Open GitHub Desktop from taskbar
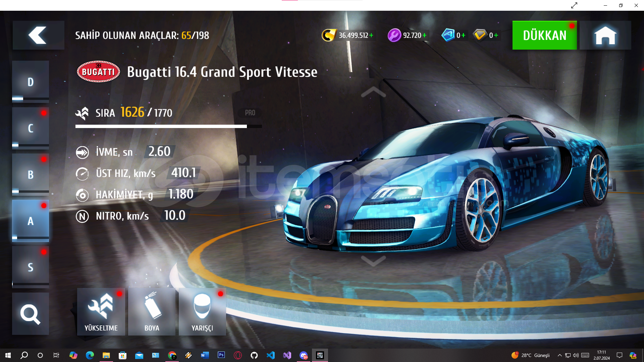Screen dimensions: 644x362 (254, 355)
